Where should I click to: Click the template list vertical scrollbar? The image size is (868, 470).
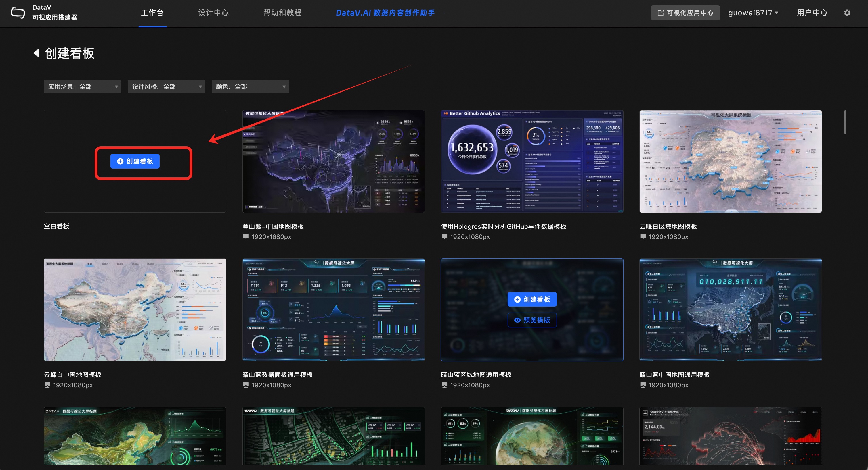point(845,122)
